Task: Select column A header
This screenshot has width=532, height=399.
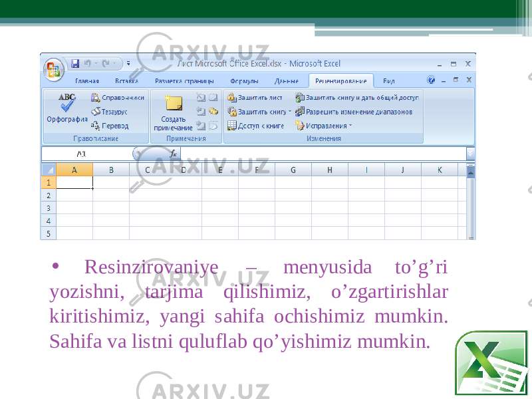Action: (74, 170)
